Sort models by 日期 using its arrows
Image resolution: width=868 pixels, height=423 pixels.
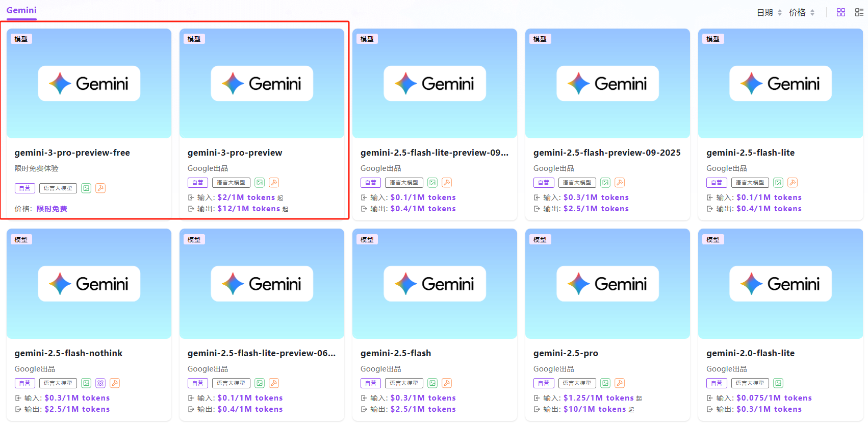pyautogui.click(x=780, y=13)
